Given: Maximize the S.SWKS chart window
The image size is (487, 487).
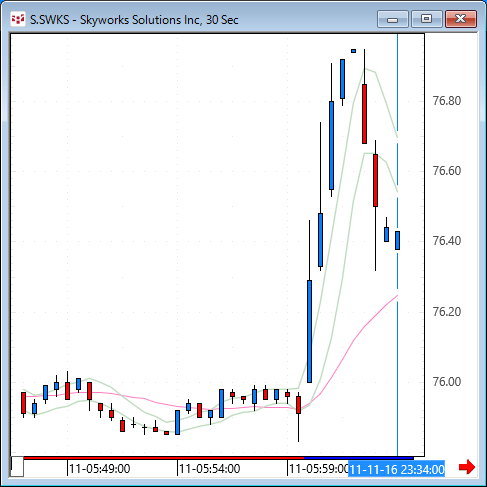Looking at the screenshot, I should [x=427, y=19].
